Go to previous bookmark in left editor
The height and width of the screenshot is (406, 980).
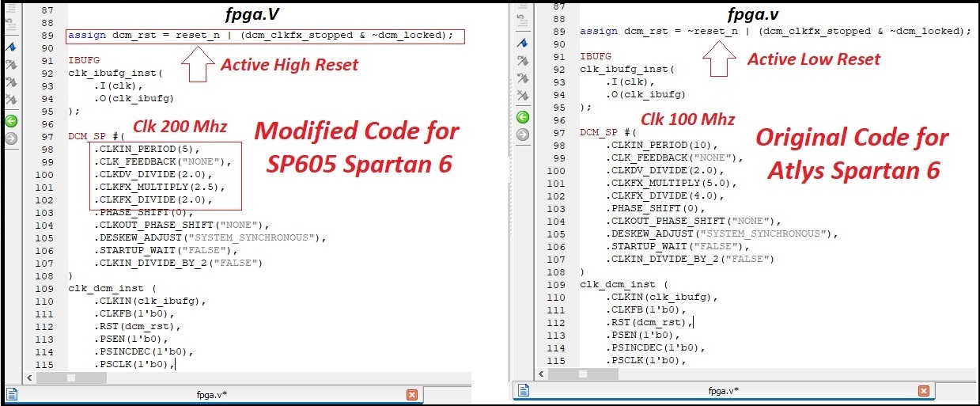[x=11, y=82]
